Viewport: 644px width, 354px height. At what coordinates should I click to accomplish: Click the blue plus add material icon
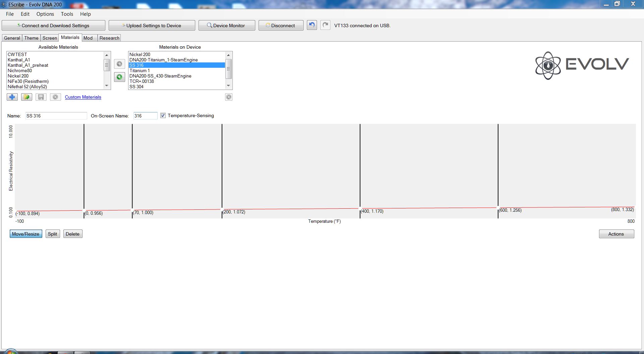[x=12, y=97]
